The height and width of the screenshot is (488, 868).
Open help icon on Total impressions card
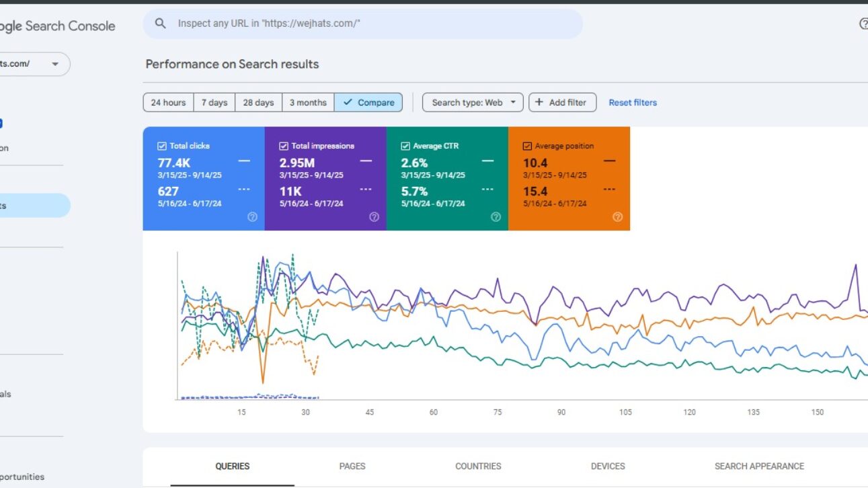(374, 217)
